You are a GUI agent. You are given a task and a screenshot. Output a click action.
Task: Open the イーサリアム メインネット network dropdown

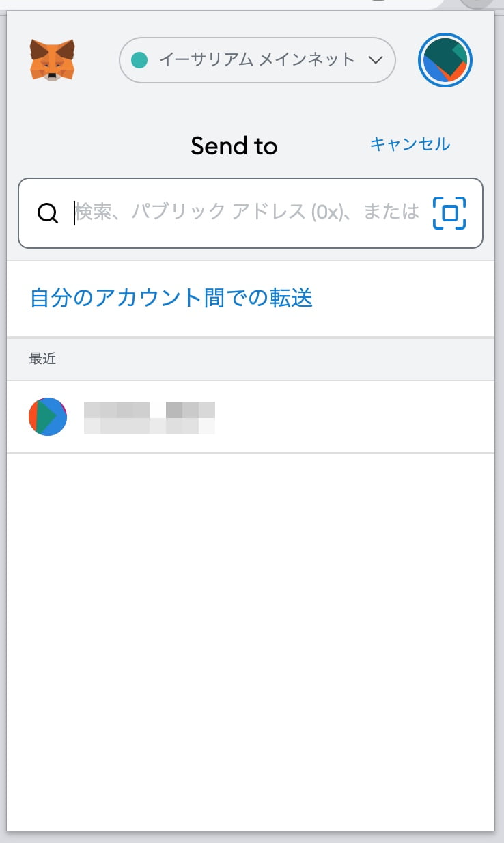(257, 60)
